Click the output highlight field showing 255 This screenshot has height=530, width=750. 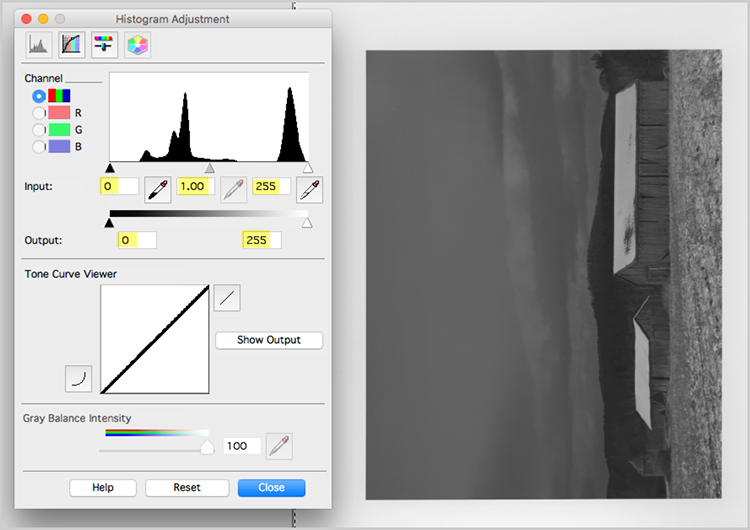(x=261, y=240)
